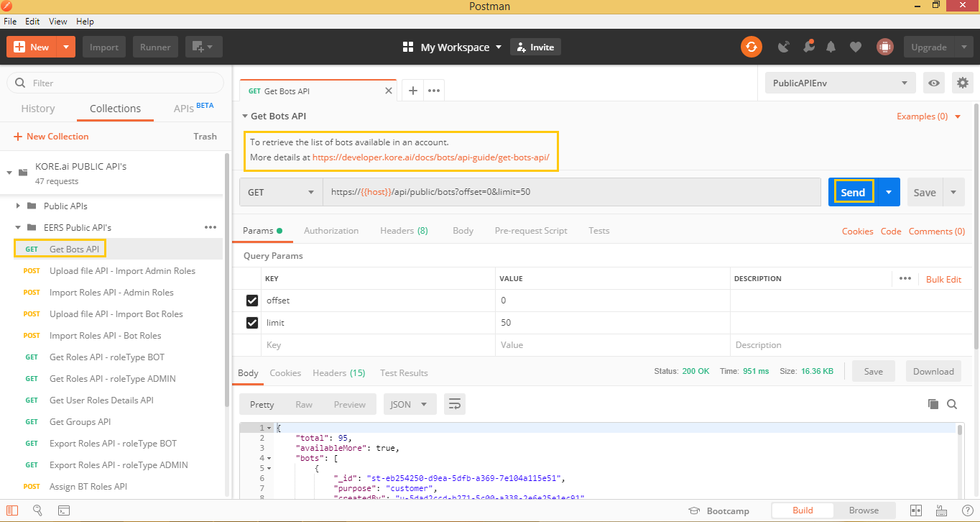980x522 pixels.
Task: Open the notifications bell icon
Action: click(x=831, y=47)
